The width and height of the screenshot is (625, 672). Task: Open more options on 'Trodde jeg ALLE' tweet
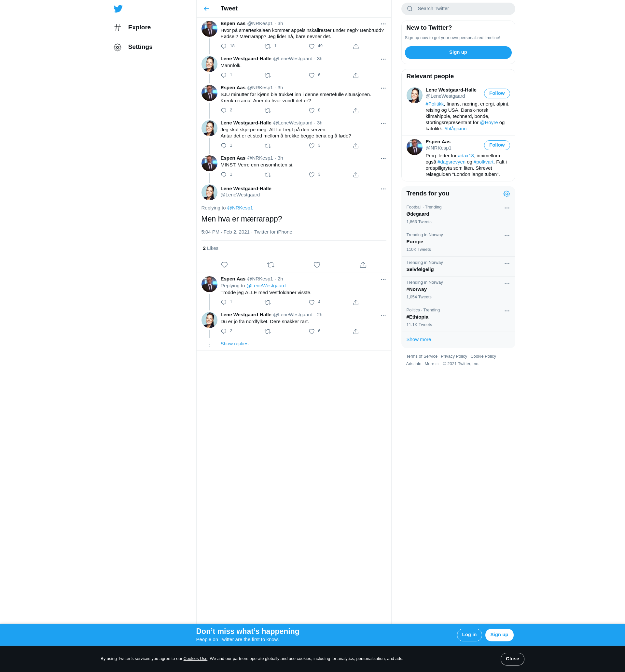(383, 279)
